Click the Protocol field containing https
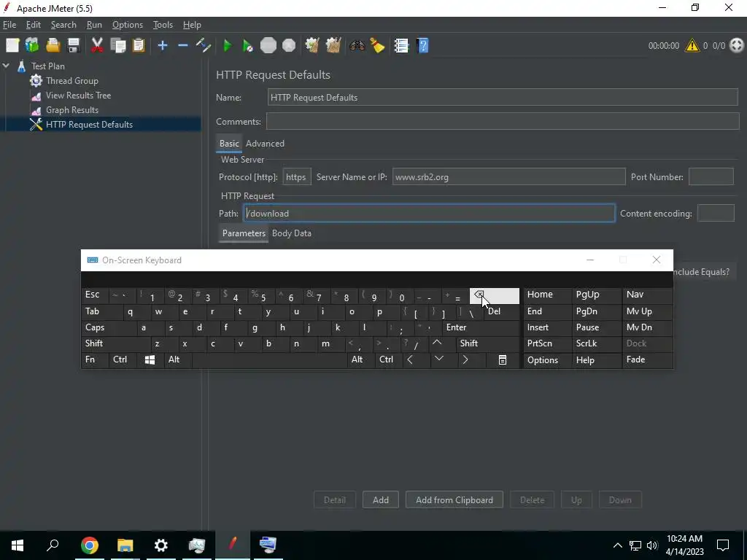 pyautogui.click(x=296, y=177)
